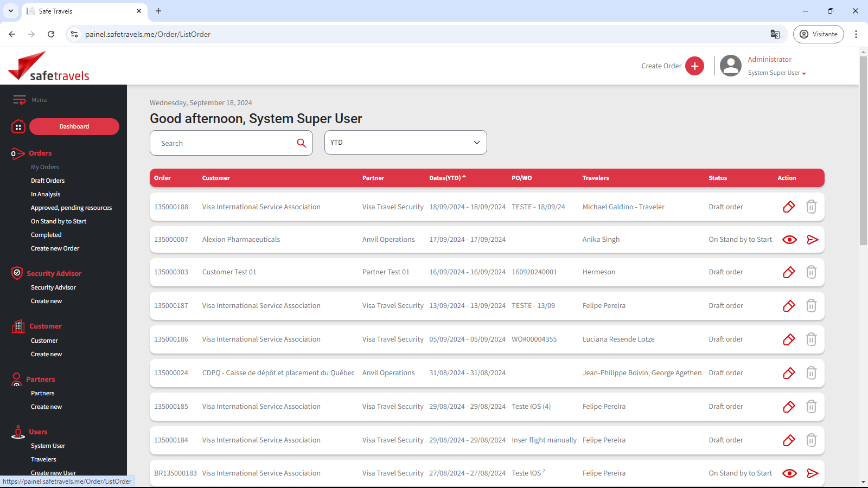The image size is (868, 488).
Task: Select On Stand by to Start menu item
Action: 59,221
